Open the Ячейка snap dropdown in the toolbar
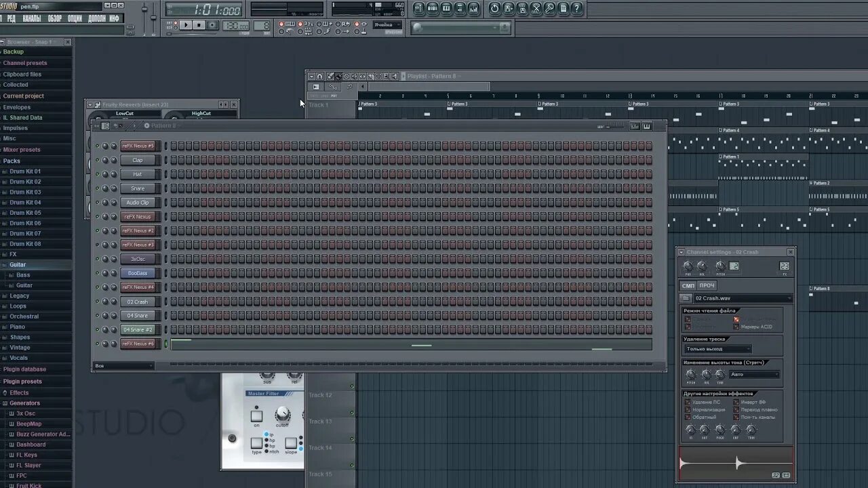Image resolution: width=868 pixels, height=488 pixels. coord(387,25)
